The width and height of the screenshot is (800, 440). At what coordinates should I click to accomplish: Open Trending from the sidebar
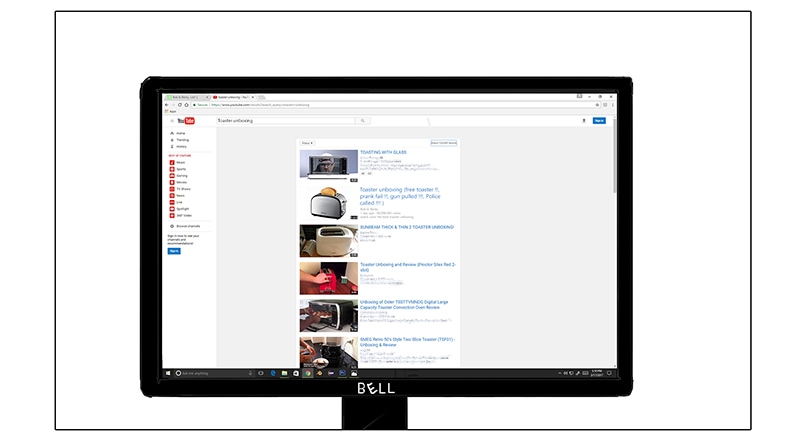180,139
